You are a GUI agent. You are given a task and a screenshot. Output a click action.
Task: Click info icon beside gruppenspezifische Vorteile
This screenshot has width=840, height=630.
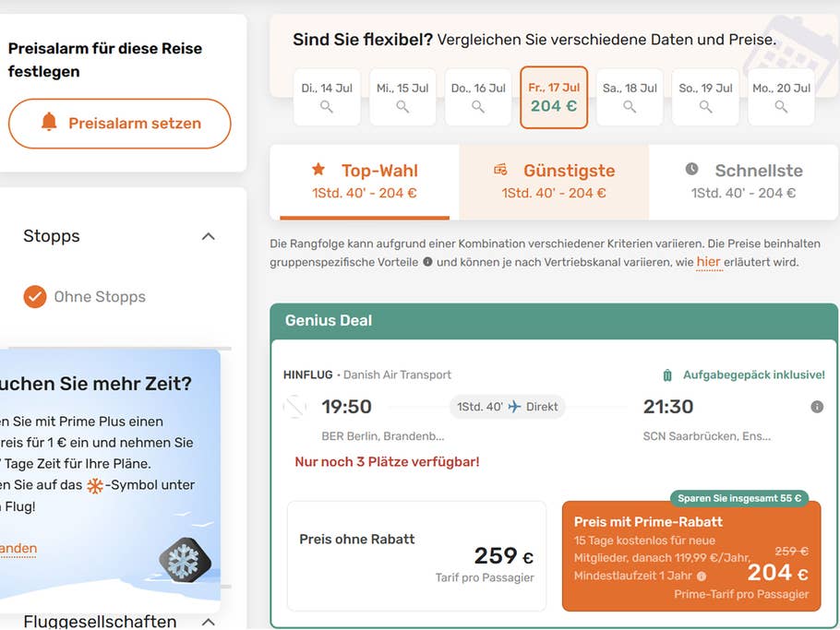pyautogui.click(x=427, y=262)
